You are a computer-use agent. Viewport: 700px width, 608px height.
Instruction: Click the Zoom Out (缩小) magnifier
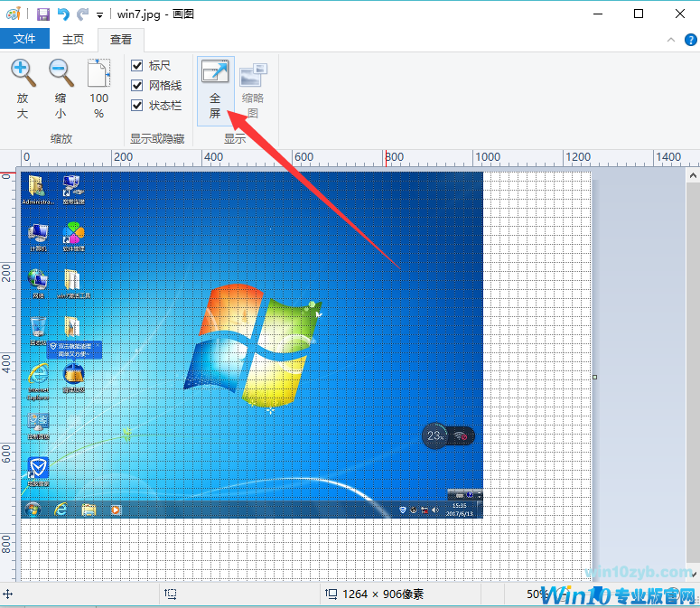(61, 89)
